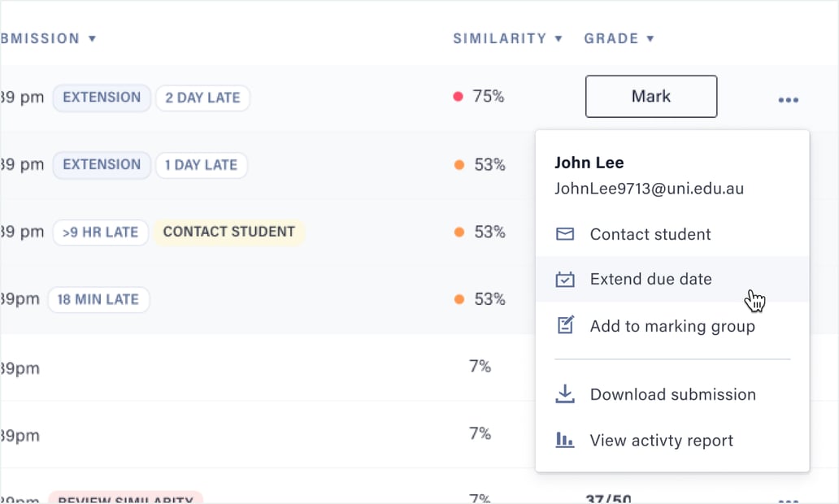Click the 2 DAY LATE badge
This screenshot has height=504, width=839.
coord(202,98)
